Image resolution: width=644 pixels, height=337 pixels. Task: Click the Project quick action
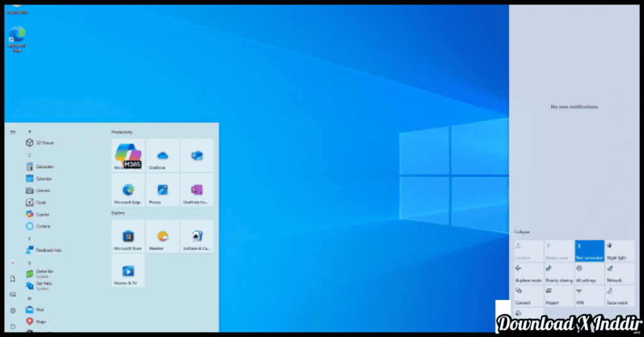[559, 296]
